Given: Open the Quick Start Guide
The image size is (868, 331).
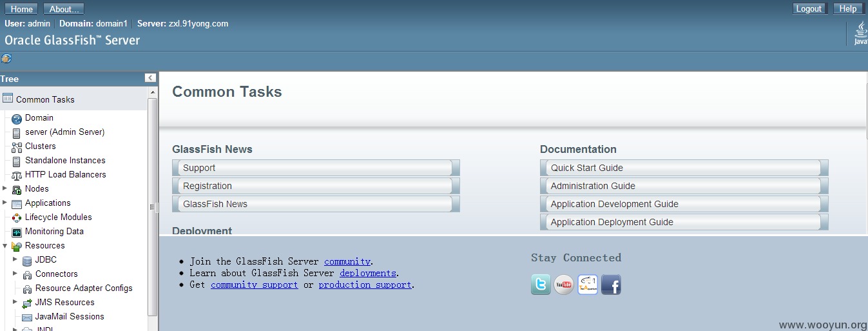Looking at the screenshot, I should coord(684,168).
